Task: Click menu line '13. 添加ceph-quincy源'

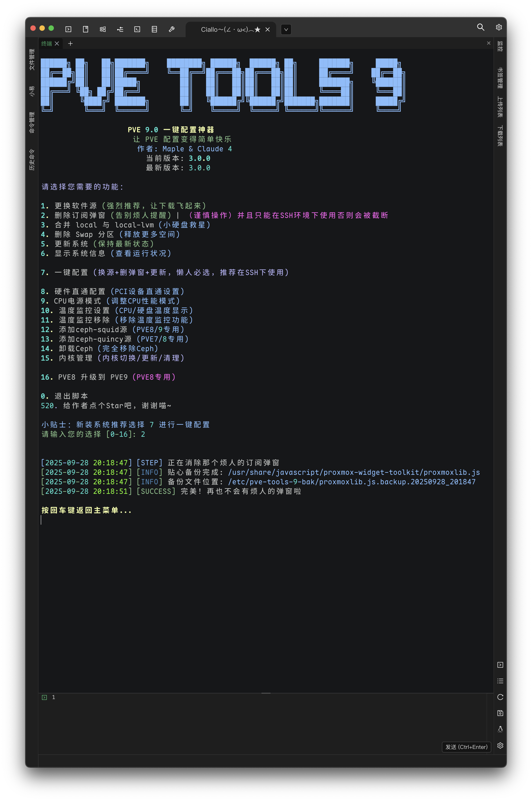Action: (x=115, y=339)
